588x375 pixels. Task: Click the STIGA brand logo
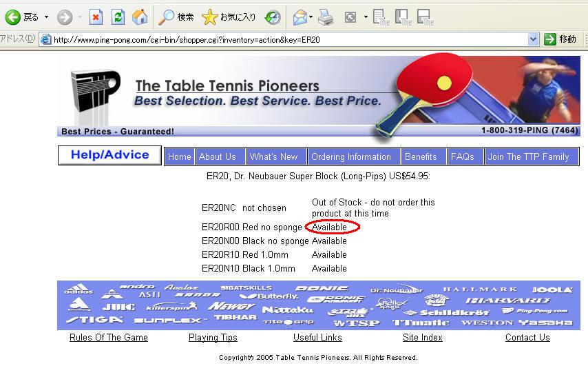coord(94,319)
